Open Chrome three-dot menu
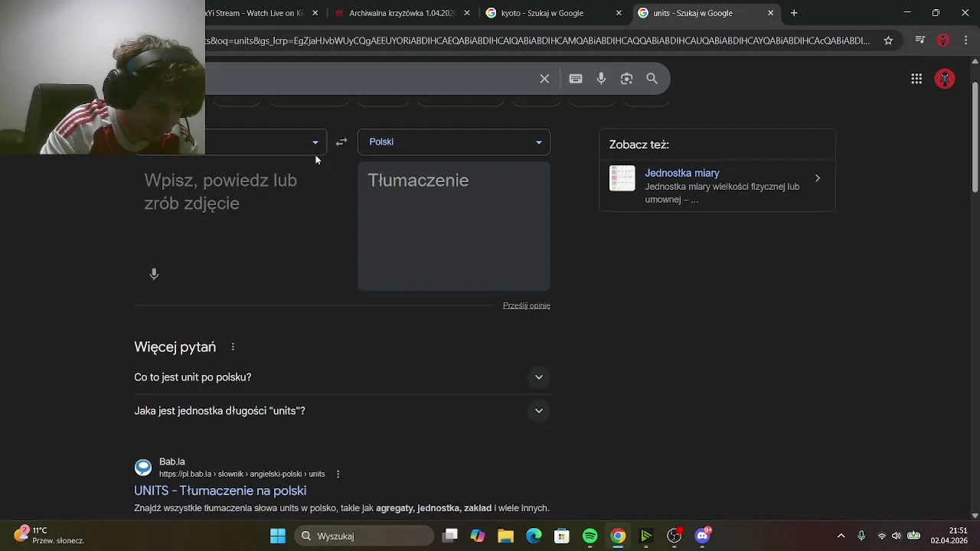 [x=965, y=41]
